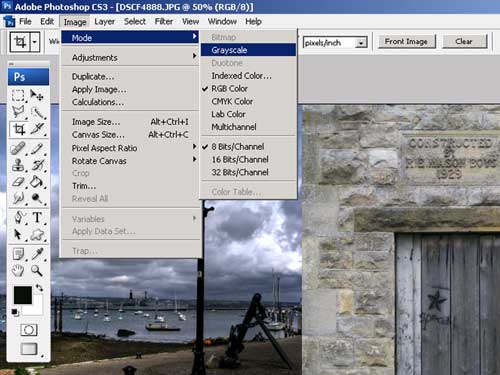Reset to default colors mini icon

(15, 313)
